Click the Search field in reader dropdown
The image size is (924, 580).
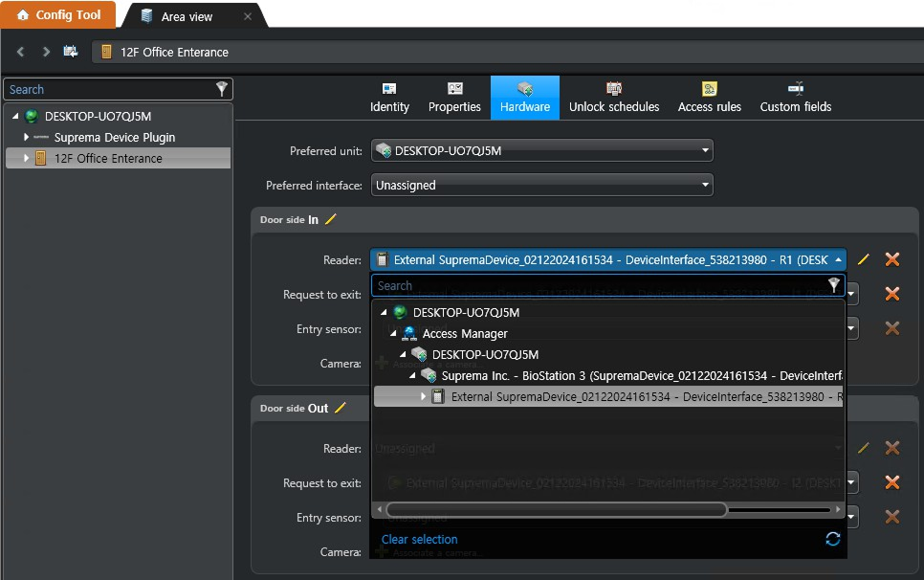(598, 285)
